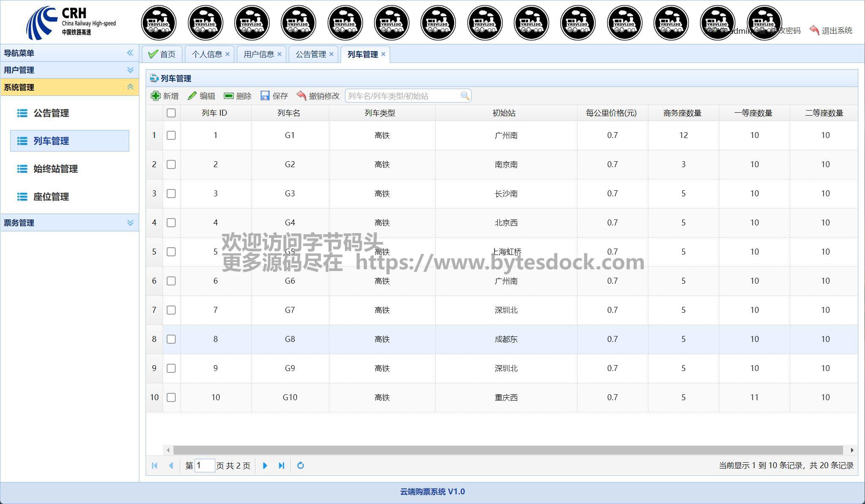Go to next page arrow
The height and width of the screenshot is (504, 865).
tap(265, 465)
